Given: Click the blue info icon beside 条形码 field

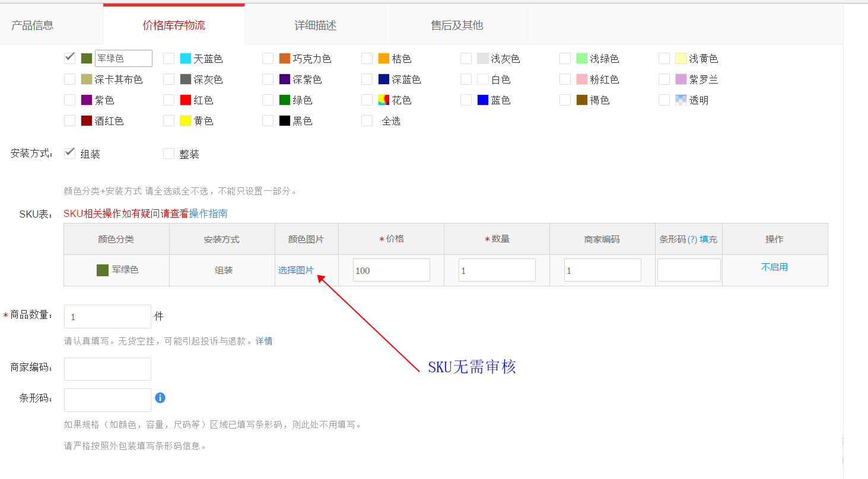Looking at the screenshot, I should pyautogui.click(x=160, y=397).
